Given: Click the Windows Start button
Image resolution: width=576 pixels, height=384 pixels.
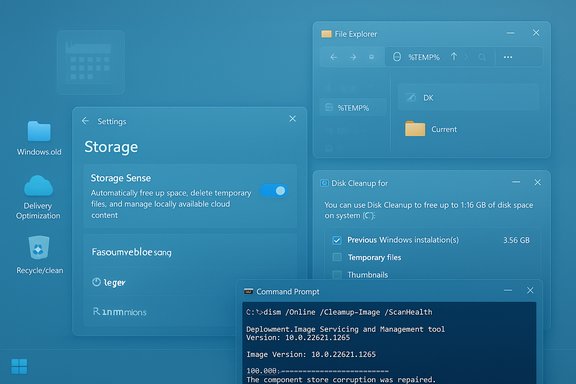Looking at the screenshot, I should click(x=19, y=366).
